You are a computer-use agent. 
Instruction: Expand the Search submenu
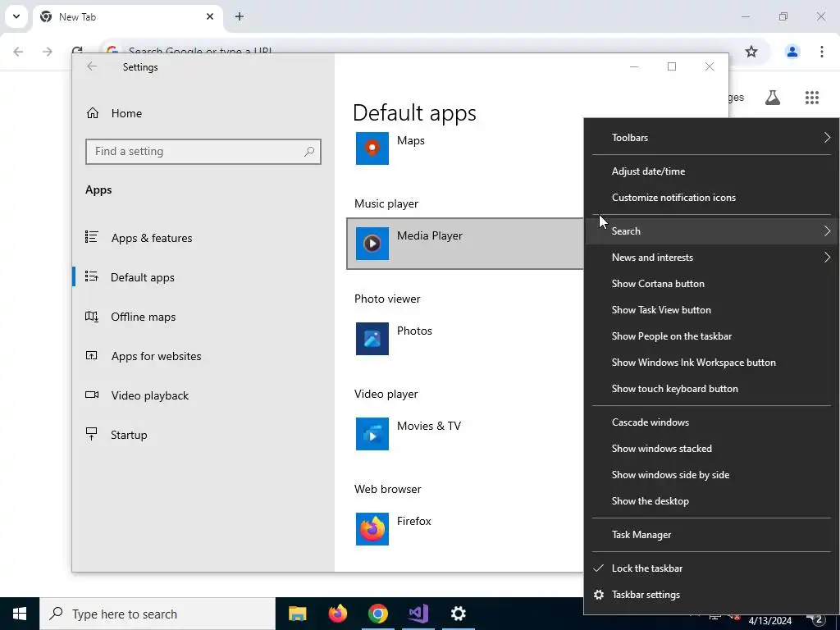(x=711, y=231)
